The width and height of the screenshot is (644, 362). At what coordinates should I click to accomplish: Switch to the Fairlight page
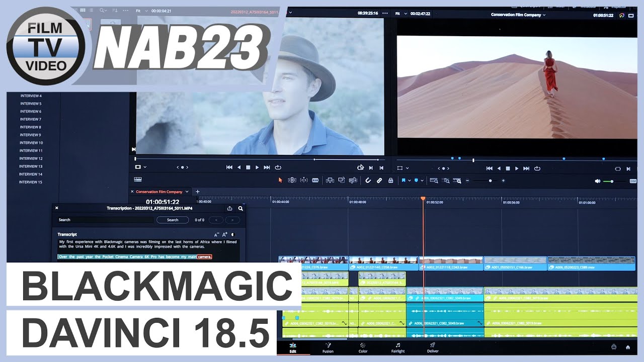pos(398,348)
